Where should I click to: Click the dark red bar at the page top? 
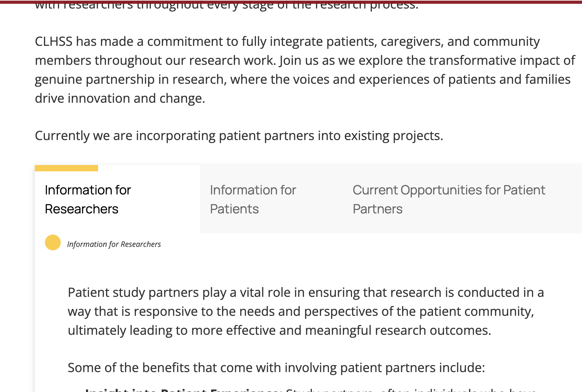point(291,2)
